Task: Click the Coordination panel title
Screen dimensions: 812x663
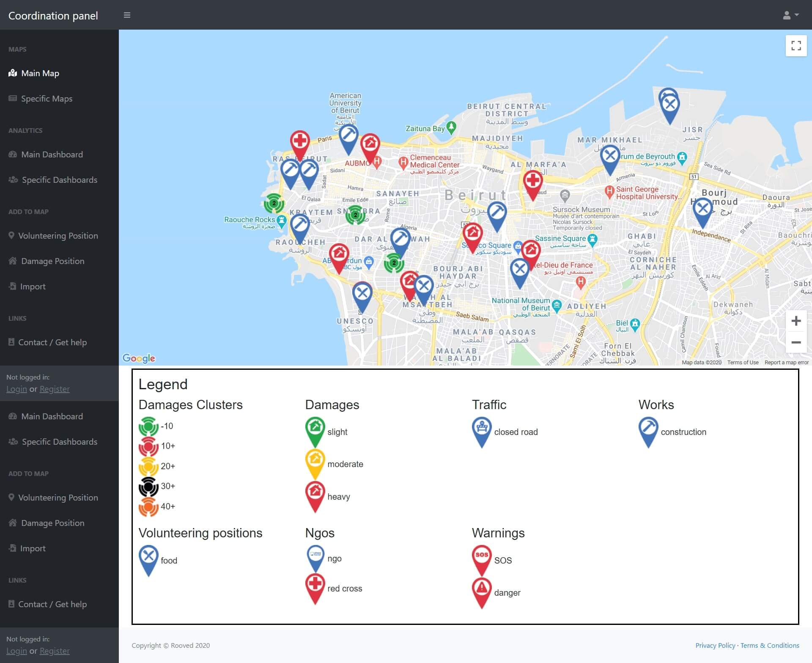Action: 53,16
